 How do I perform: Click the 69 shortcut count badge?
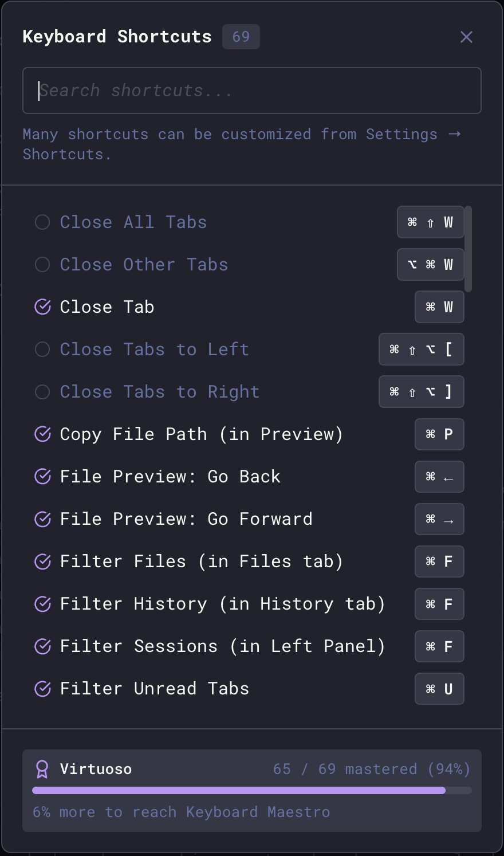click(x=241, y=37)
